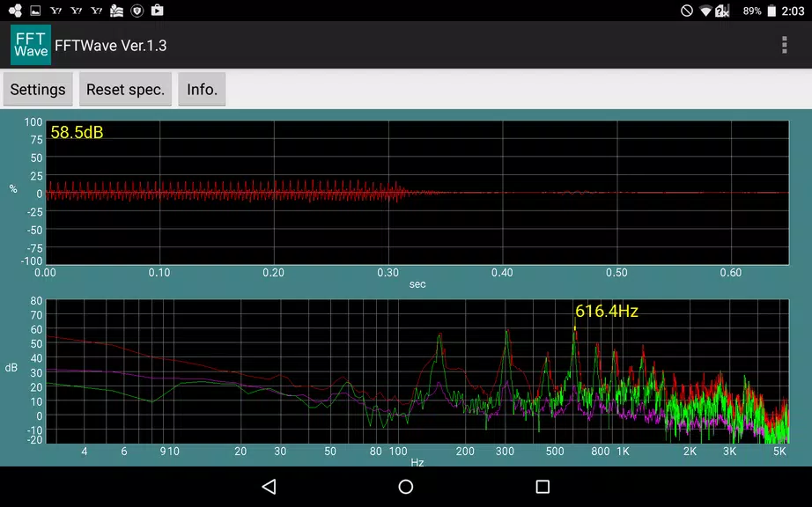Screen dimensions: 812x507
Task: Open the Settings panel
Action: click(38, 89)
